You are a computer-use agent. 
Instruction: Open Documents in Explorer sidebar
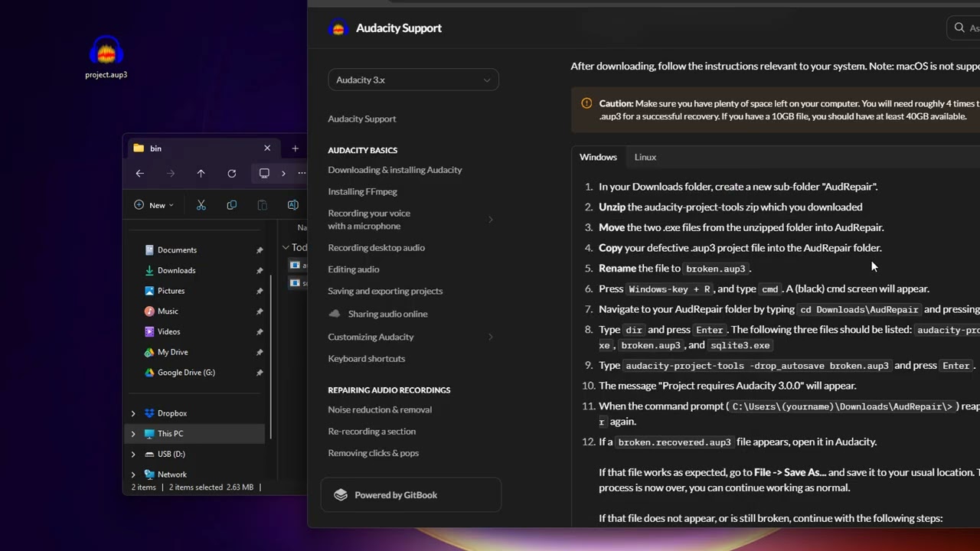coord(177,250)
